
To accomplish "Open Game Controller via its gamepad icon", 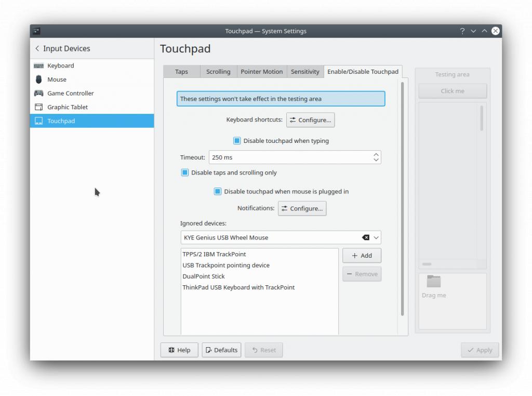I will (38, 94).
